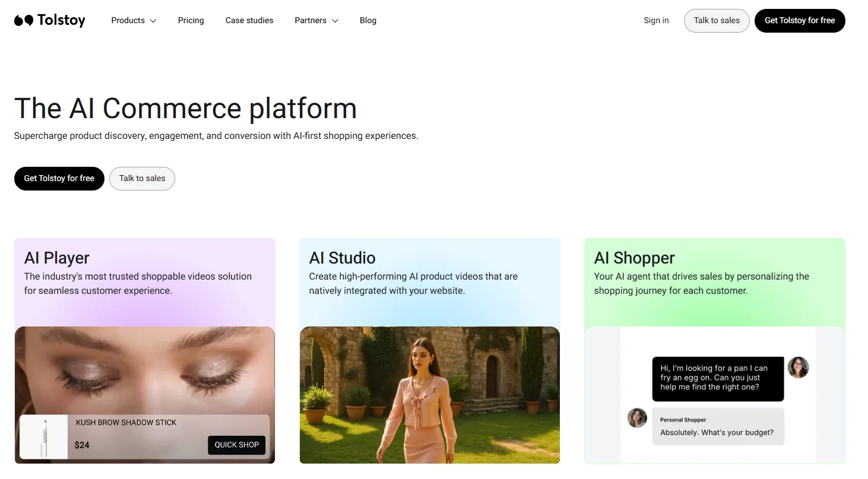Open the AI Studio card heading
This screenshot has width=868, height=479.
pos(342,258)
